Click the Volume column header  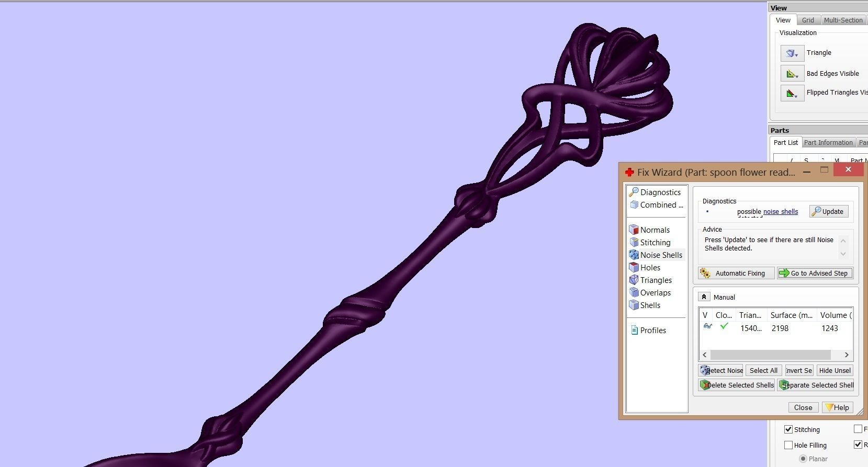pos(836,315)
